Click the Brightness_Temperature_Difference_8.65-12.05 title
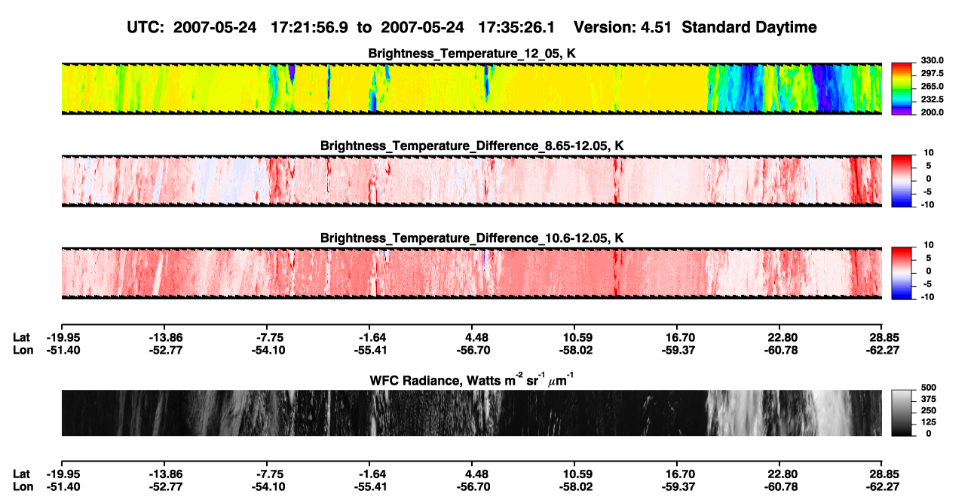This screenshot has height=503, width=980. click(472, 146)
